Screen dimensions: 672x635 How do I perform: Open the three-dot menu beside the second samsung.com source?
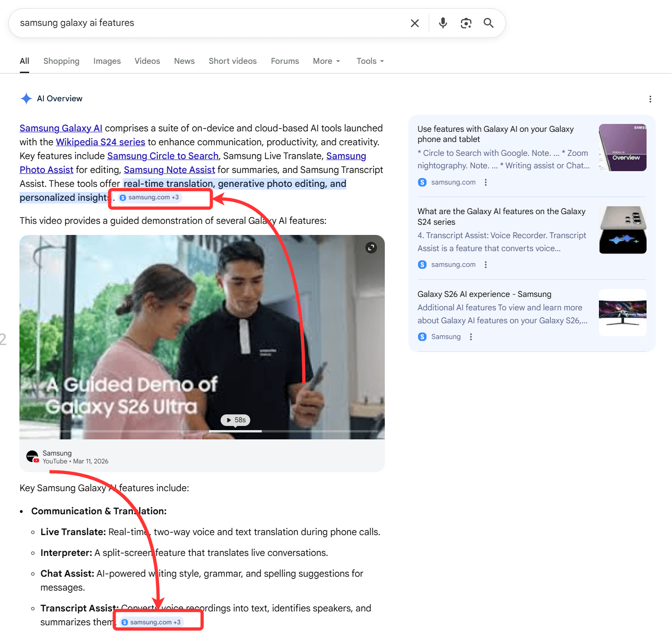pos(486,264)
